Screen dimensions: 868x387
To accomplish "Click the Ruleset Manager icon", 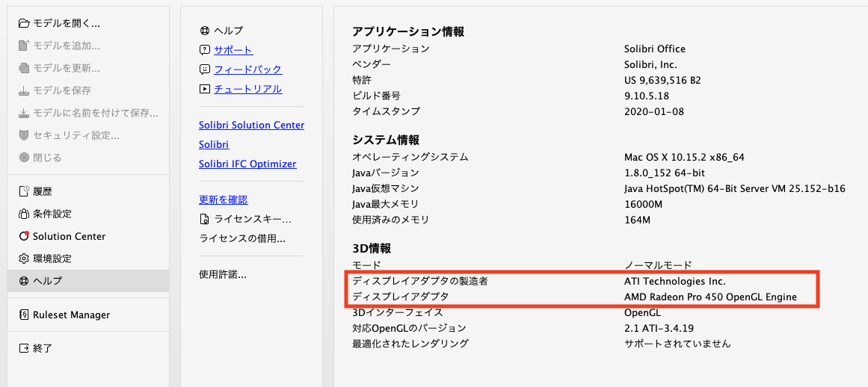I will 24,315.
